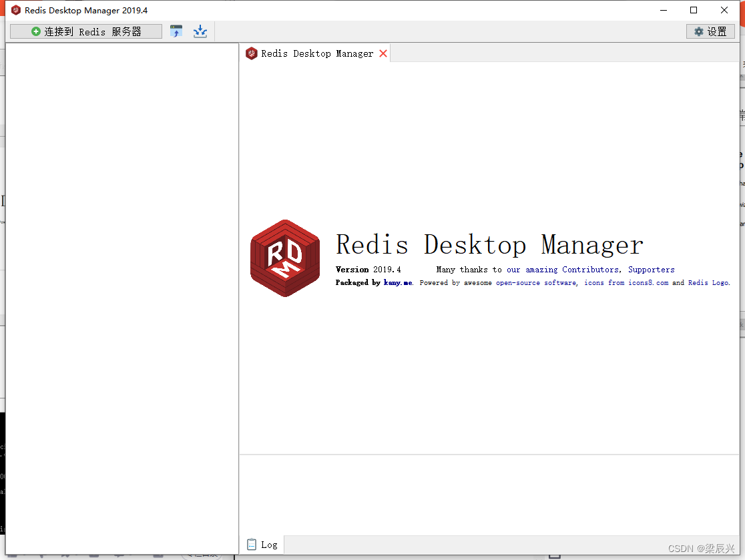The height and width of the screenshot is (560, 745).
Task: Follow the kany.me link
Action: point(398,282)
